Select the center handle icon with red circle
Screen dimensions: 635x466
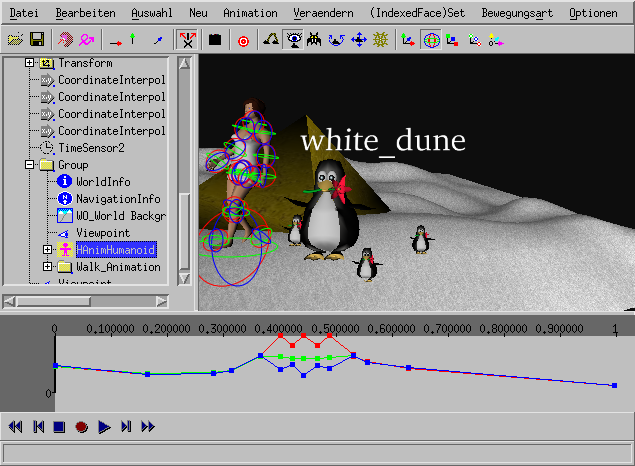pyautogui.click(x=475, y=40)
